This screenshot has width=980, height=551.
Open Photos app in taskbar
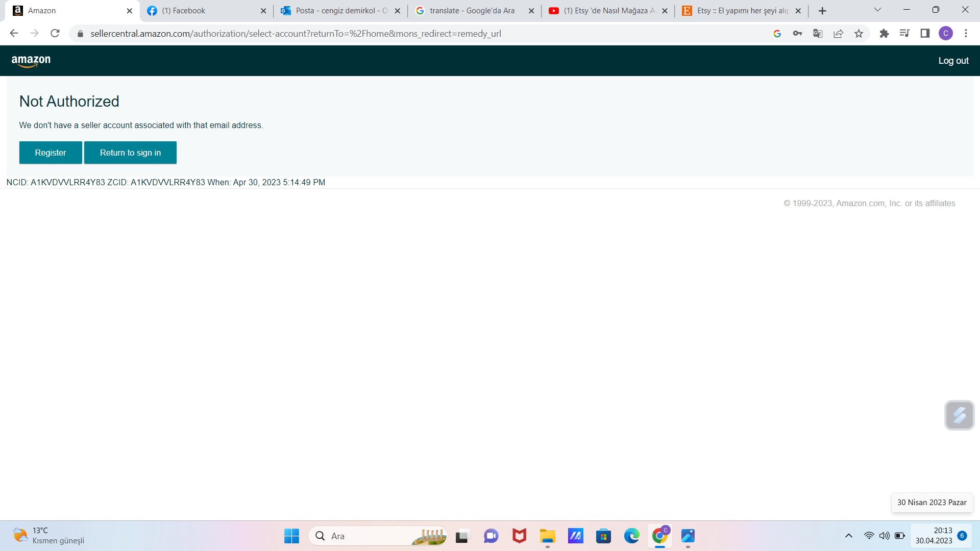(688, 536)
